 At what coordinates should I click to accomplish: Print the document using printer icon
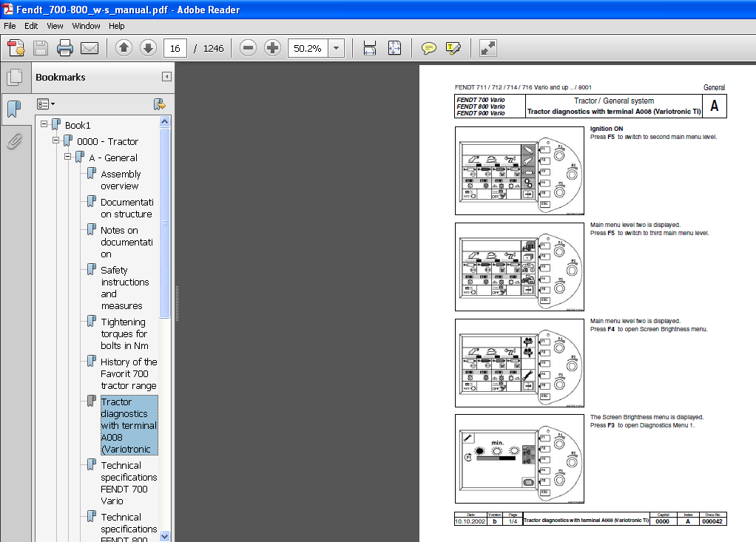[64, 48]
